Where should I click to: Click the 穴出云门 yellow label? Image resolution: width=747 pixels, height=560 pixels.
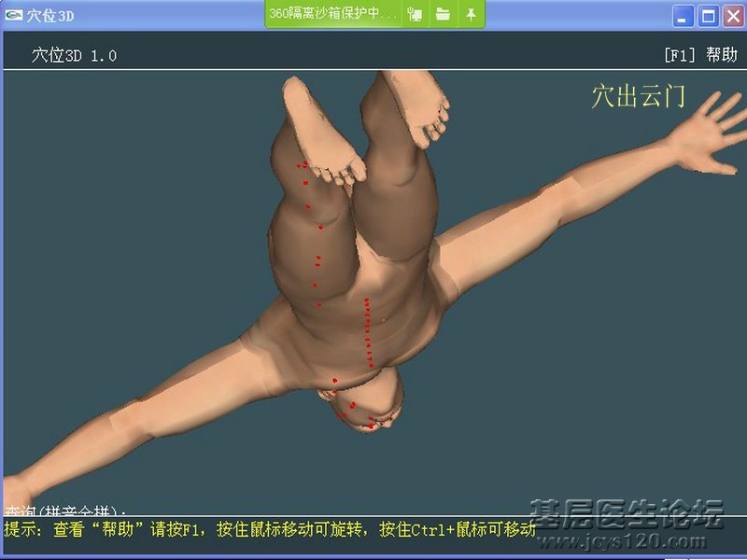(638, 97)
